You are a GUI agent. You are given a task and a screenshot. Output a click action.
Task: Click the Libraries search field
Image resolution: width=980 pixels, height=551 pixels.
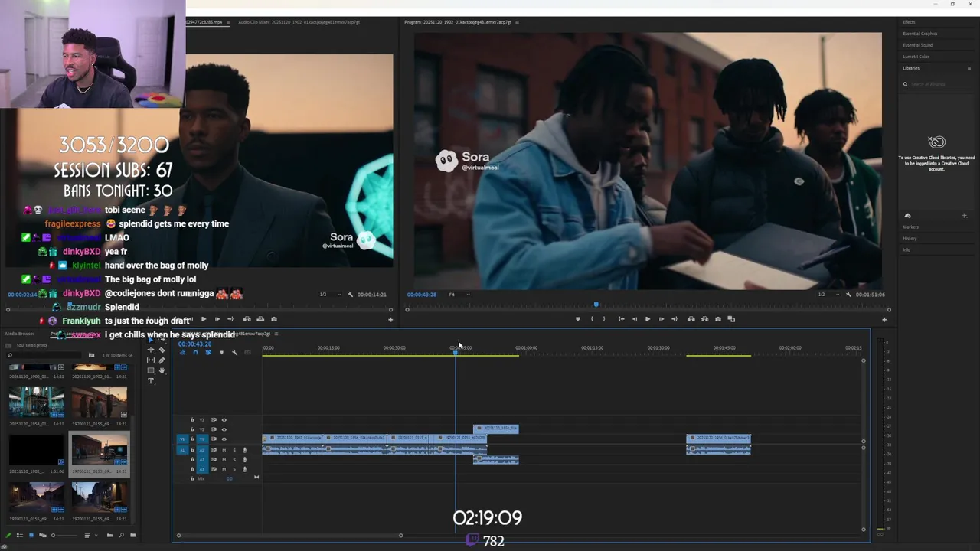[937, 84]
